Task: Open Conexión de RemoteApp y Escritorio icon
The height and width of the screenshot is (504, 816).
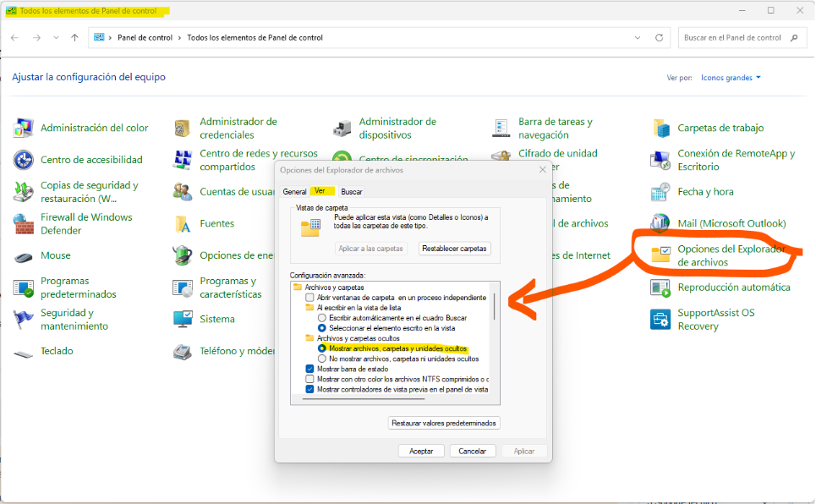Action: [x=660, y=160]
